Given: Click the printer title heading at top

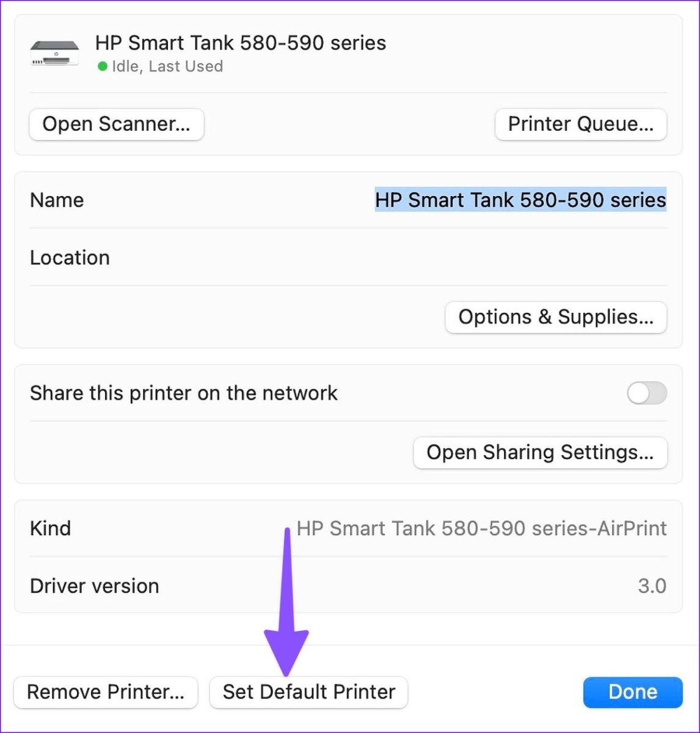Looking at the screenshot, I should (241, 43).
